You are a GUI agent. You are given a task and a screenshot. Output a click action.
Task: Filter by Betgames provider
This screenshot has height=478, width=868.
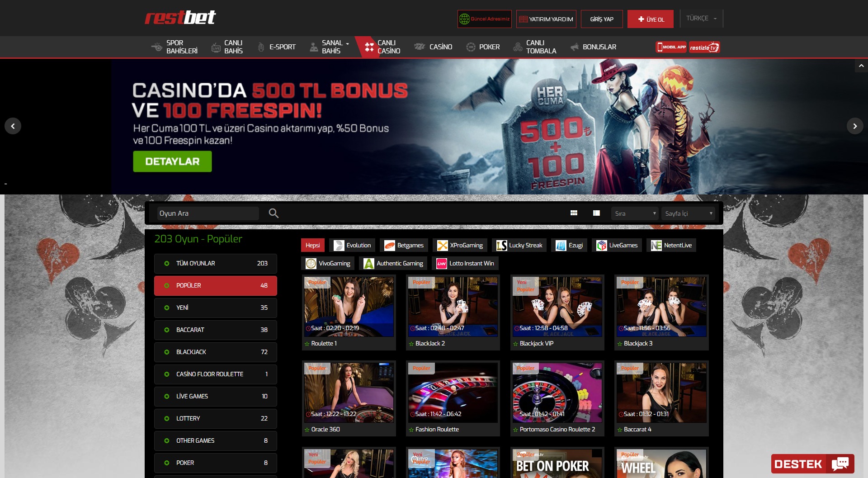(404, 246)
